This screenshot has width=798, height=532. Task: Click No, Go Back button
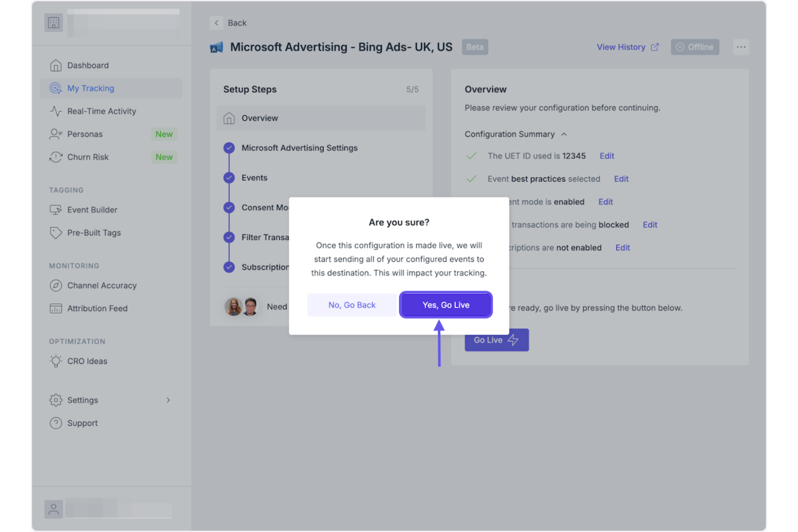(352, 305)
